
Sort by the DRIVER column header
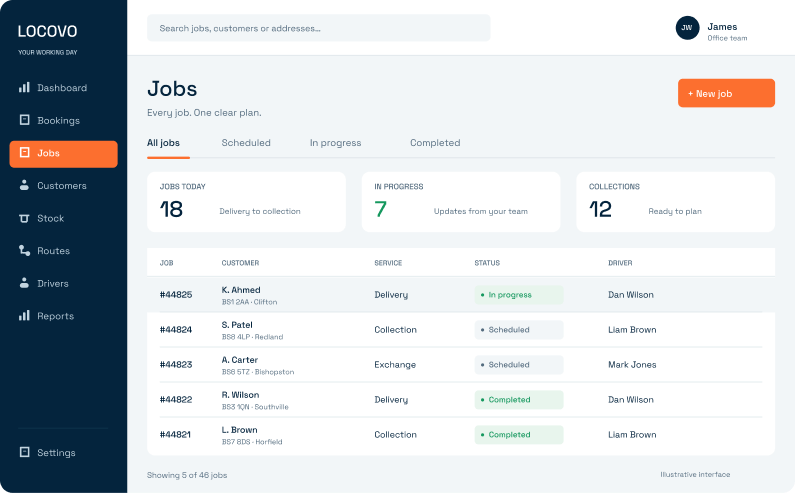[x=620, y=263]
